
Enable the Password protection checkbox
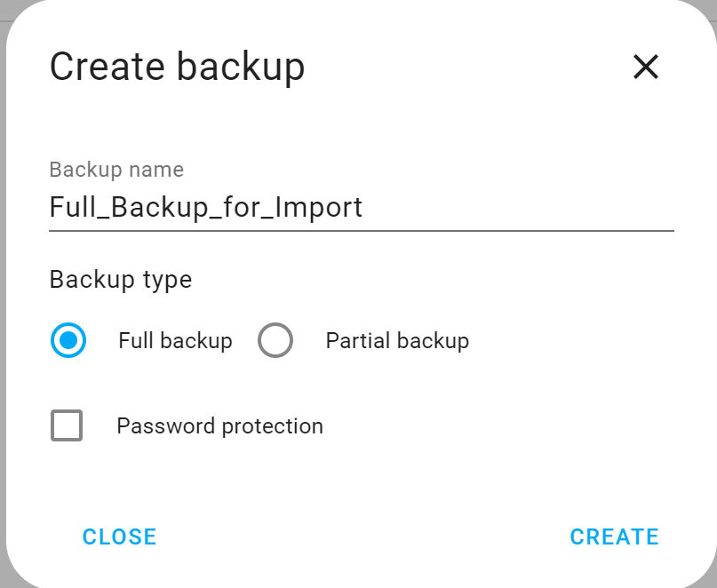point(67,425)
